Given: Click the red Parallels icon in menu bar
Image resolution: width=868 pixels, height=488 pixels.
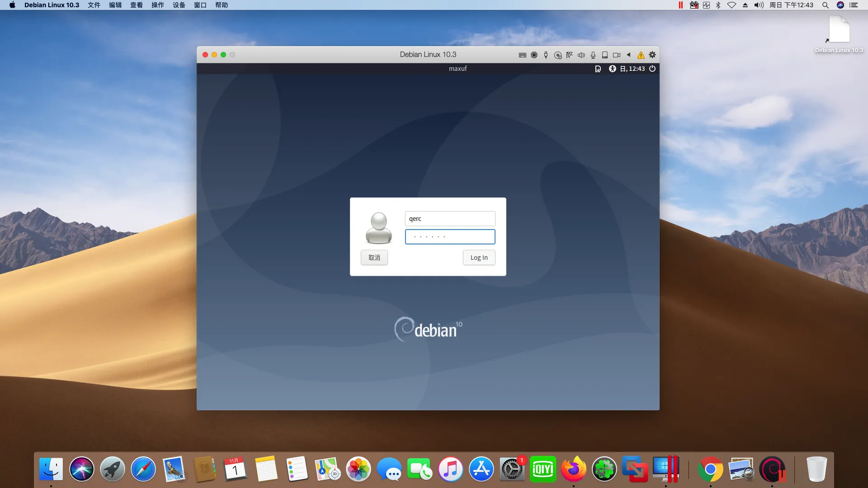Looking at the screenshot, I should (680, 5).
